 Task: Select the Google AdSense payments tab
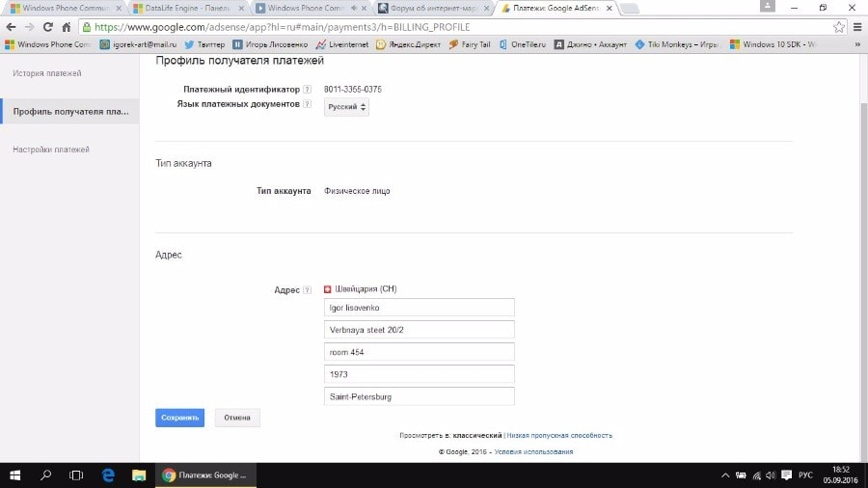click(556, 9)
